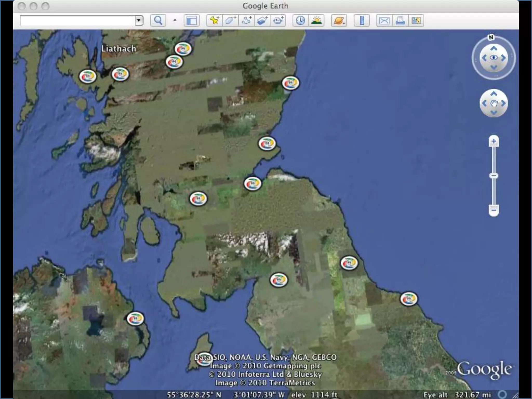Collapse the search panel with small arrow
Screen dimensions: 532x399
click(x=175, y=20)
